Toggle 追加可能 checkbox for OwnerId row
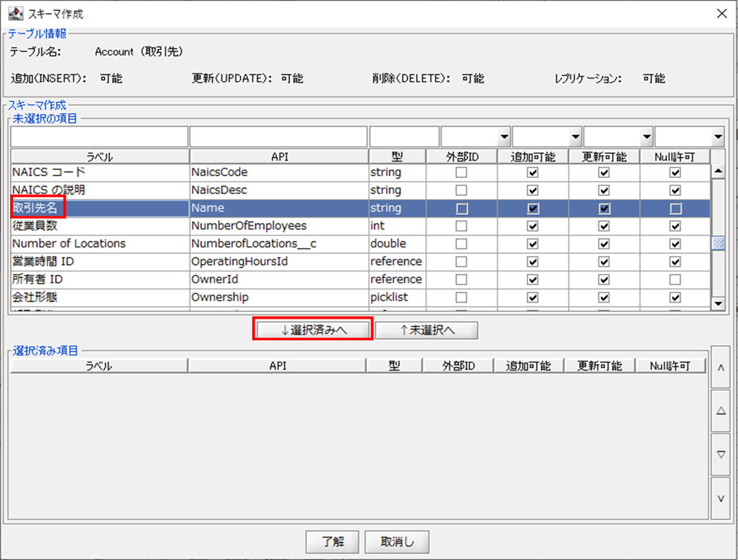Viewport: 738px width, 560px height. (533, 280)
